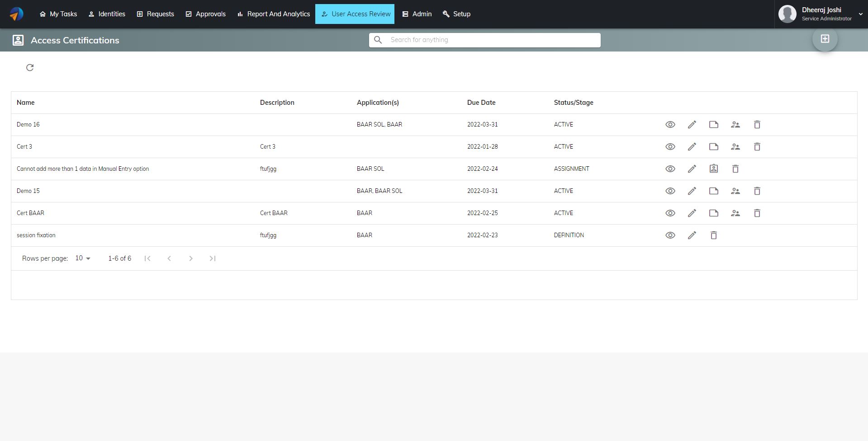Open the report for Cert BAAR
Viewport: 868px width, 441px height.
click(x=714, y=213)
